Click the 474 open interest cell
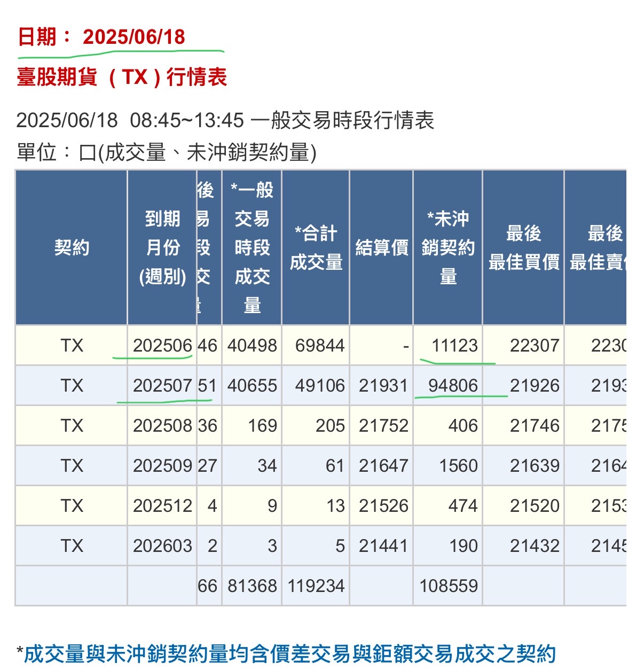644x670 pixels. click(448, 506)
